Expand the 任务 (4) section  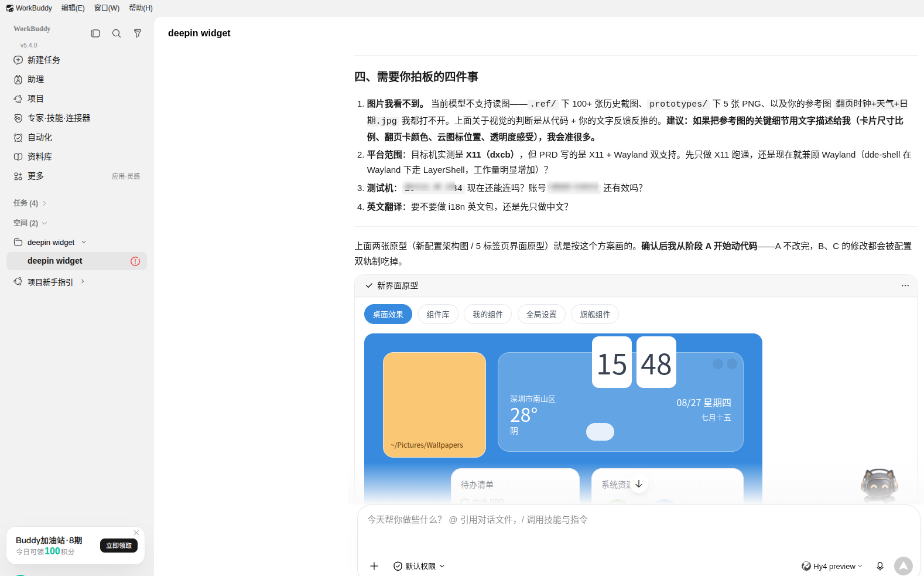[30, 203]
